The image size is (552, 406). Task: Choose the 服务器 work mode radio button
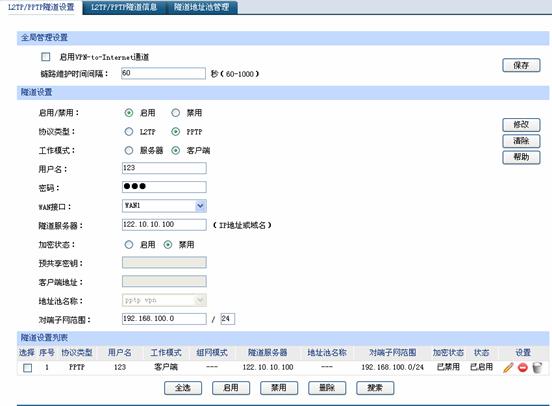click(129, 150)
